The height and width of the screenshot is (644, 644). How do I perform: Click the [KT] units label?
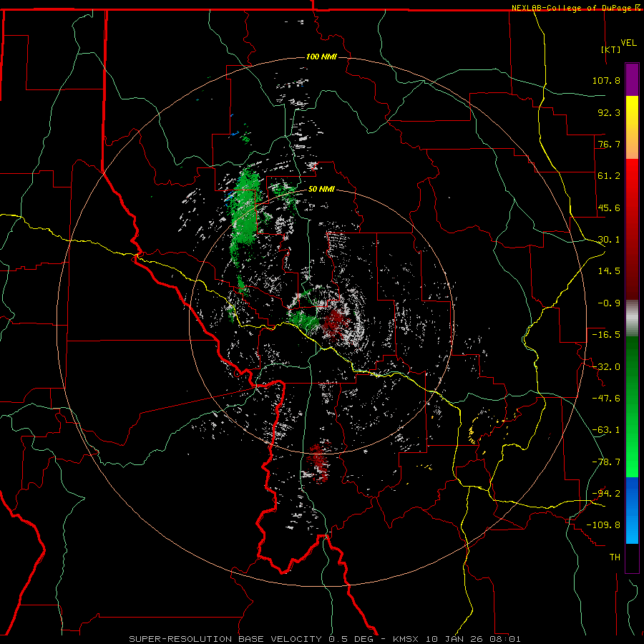click(610, 49)
